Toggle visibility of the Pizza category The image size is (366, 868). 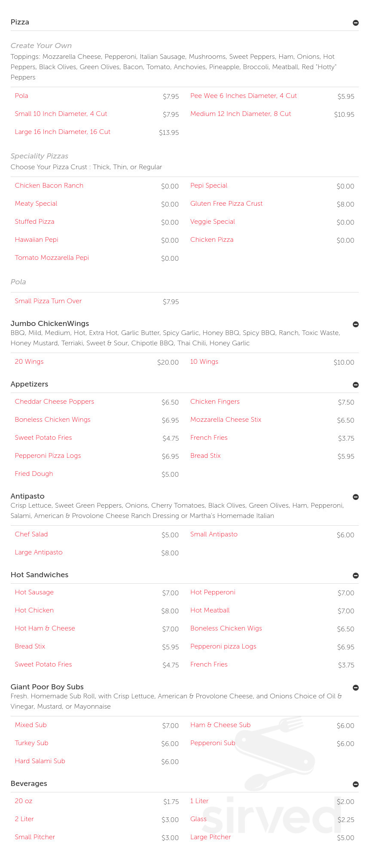[x=356, y=23]
